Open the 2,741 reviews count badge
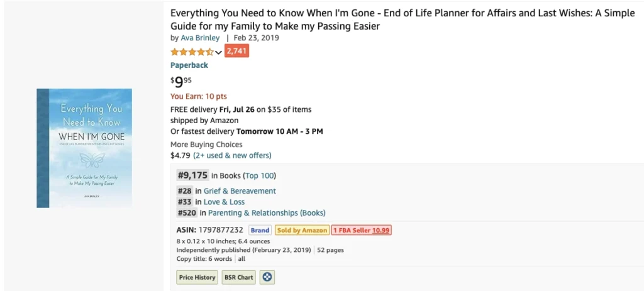 [236, 51]
